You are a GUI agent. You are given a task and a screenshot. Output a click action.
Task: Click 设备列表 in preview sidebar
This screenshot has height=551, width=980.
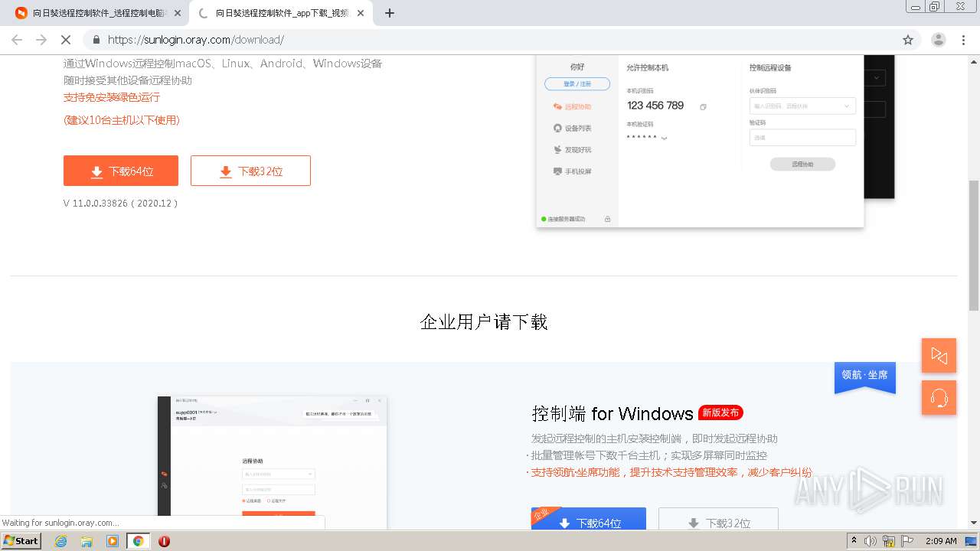tap(572, 128)
